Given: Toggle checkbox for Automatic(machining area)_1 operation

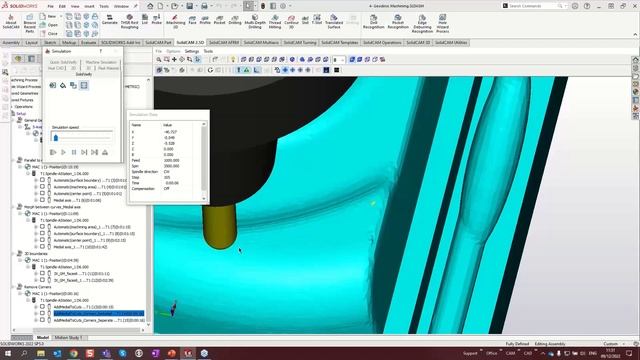Looking at the screenshot, I should (x=42, y=227).
